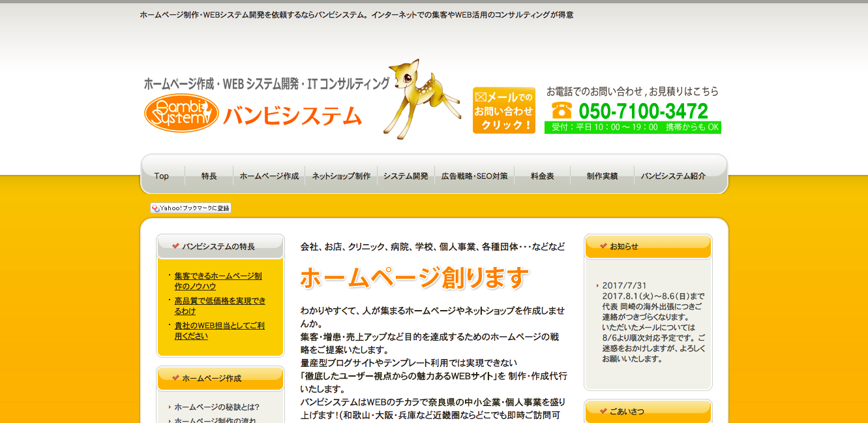
Task: Select ネットショップ制作 in navigation bar
Action: [x=340, y=176]
